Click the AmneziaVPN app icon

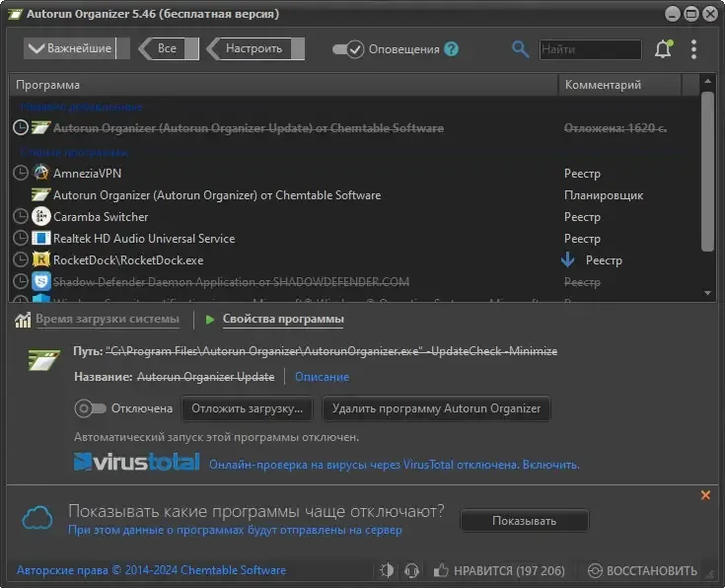(41, 173)
